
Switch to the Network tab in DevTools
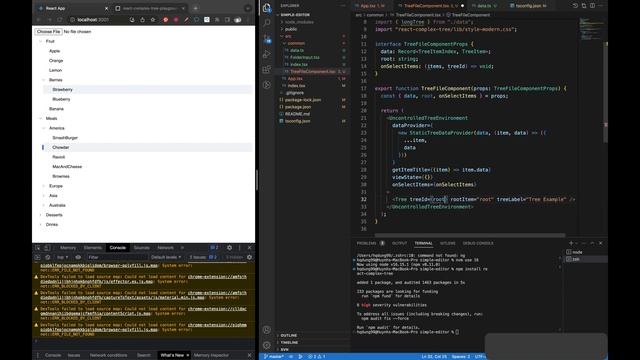[165, 248]
